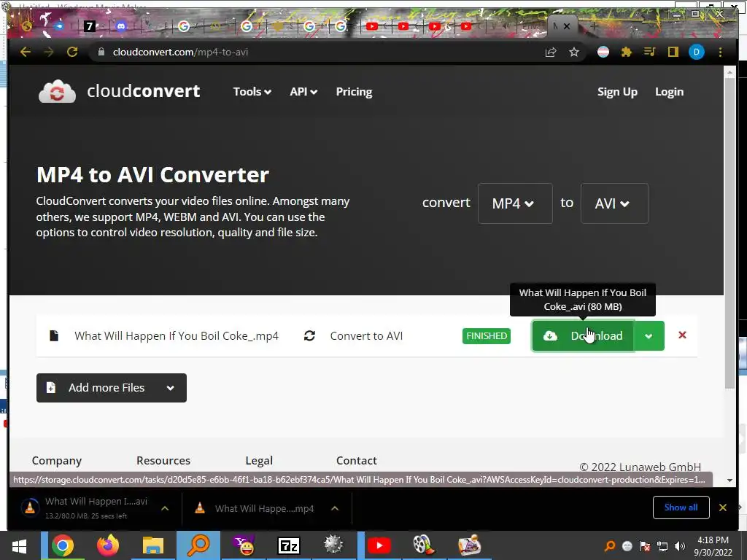Open the Chrome extensions puzzle icon
The height and width of the screenshot is (560, 747).
(627, 52)
